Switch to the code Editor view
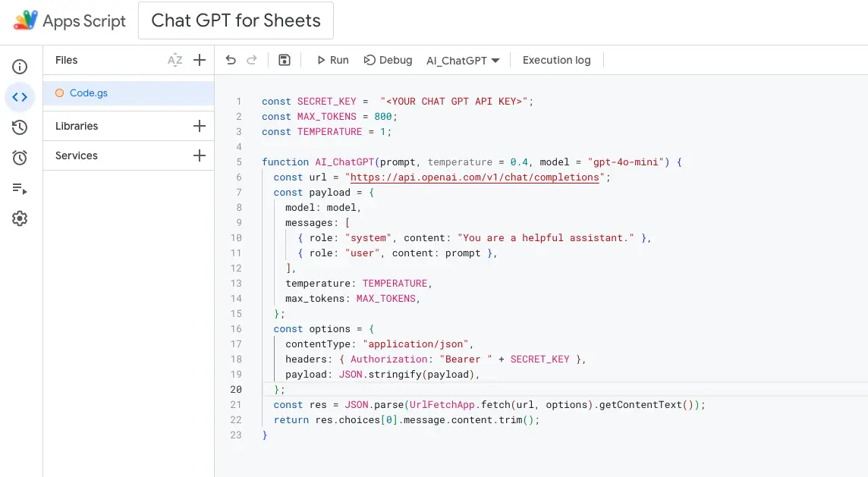Screen dimensions: 868x477 [20, 97]
